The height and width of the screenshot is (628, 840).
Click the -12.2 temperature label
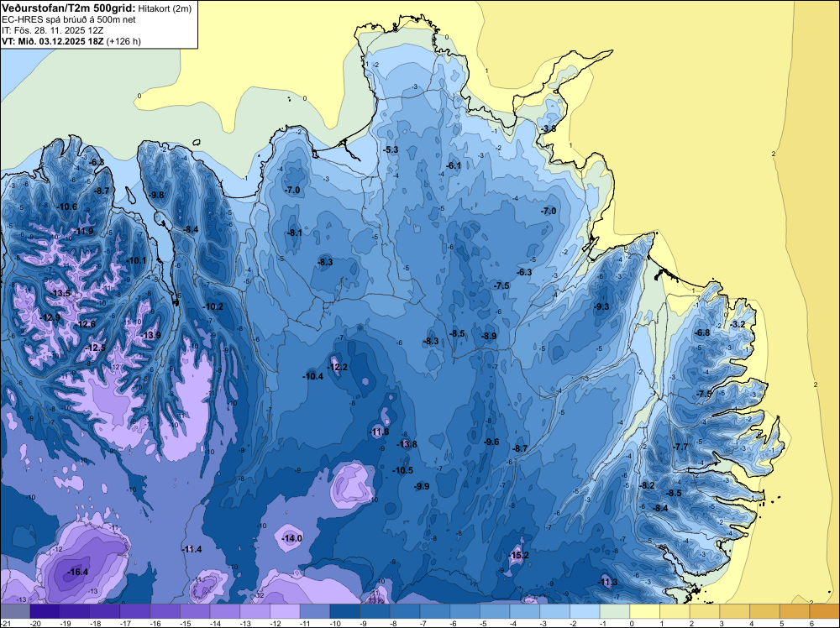[338, 367]
